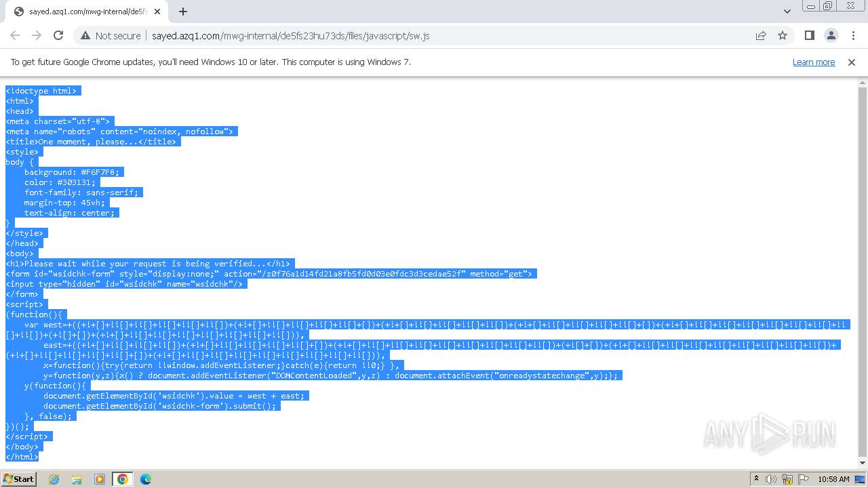868x488 pixels.
Task: Open Windows Media Player from taskbar
Action: coord(100,479)
